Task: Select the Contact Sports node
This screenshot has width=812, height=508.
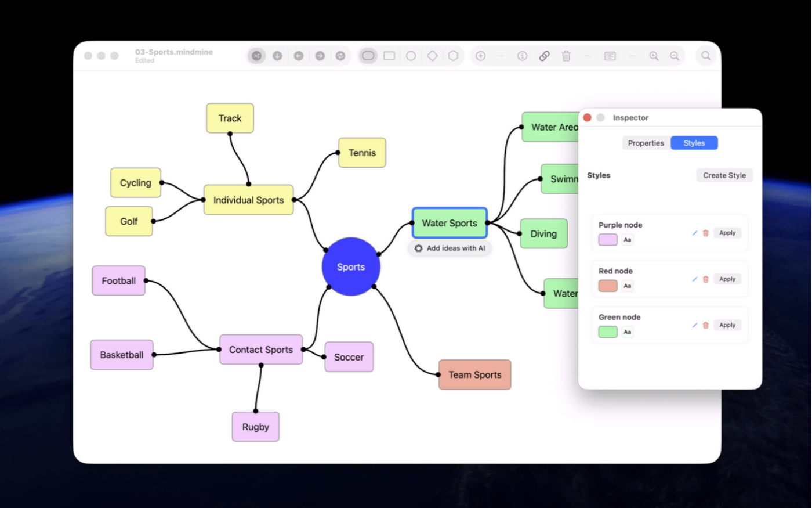Action: pyautogui.click(x=261, y=350)
